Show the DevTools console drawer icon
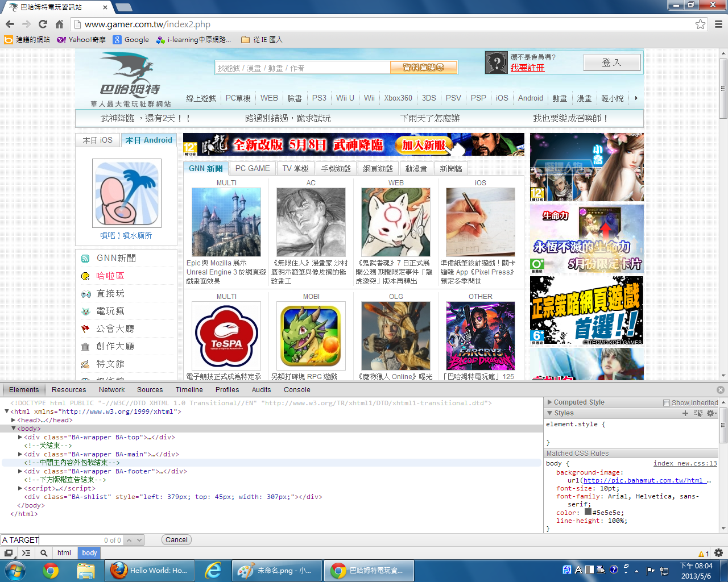728x582 pixels. click(26, 553)
